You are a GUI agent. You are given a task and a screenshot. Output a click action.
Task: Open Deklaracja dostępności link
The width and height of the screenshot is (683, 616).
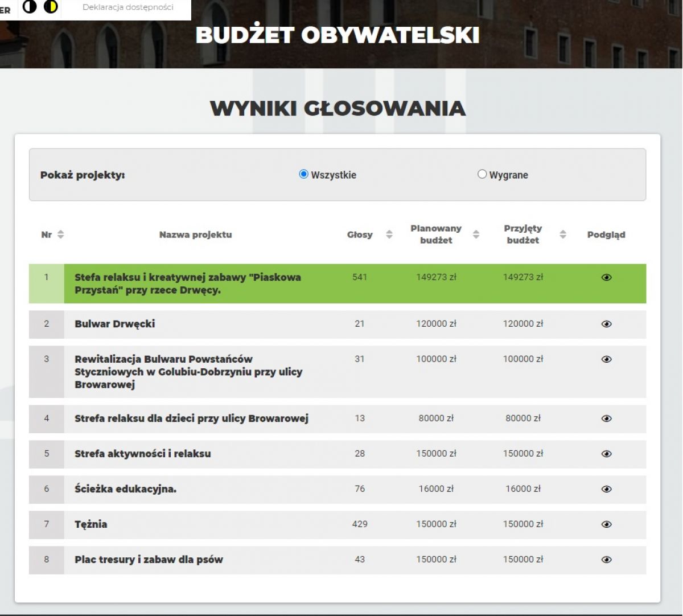(128, 7)
